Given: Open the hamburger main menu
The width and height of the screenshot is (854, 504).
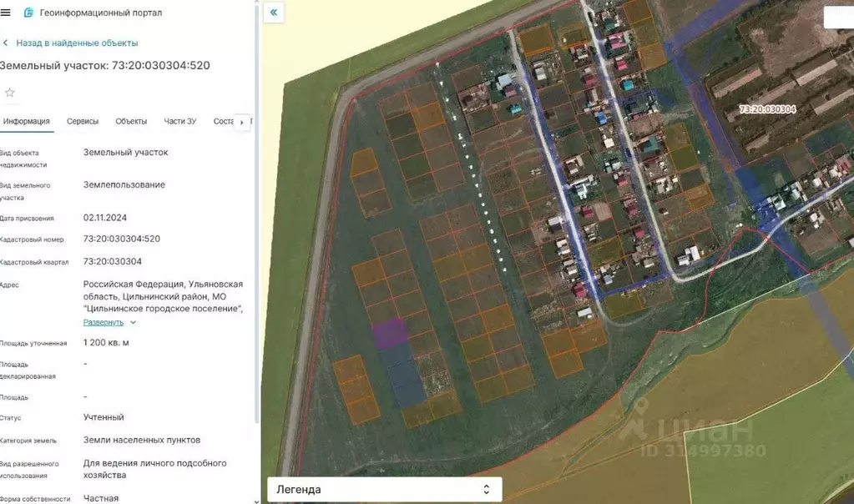Looking at the screenshot, I should point(6,12).
